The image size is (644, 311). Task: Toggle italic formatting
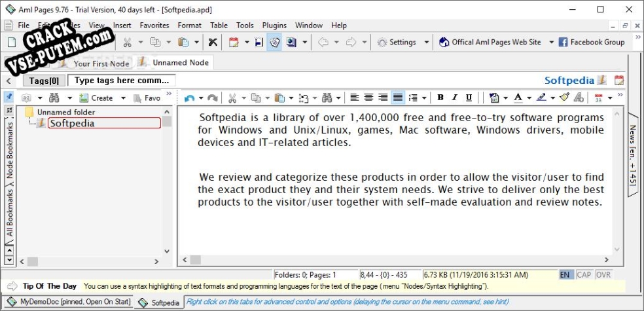454,98
